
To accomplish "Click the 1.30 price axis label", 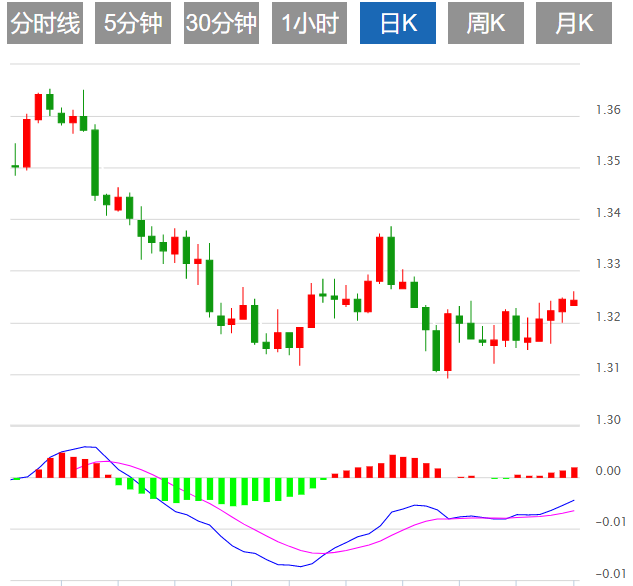I will point(608,420).
